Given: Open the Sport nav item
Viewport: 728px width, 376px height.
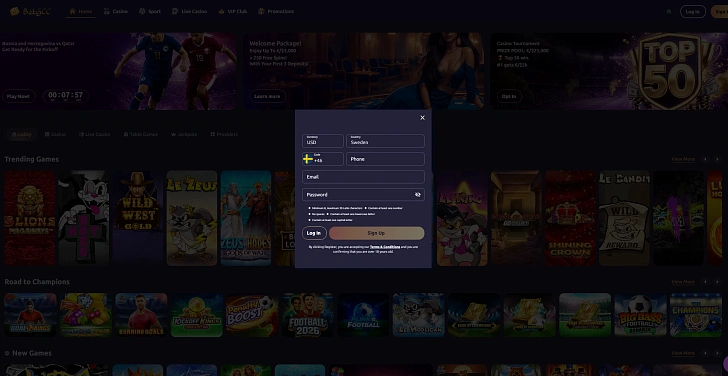Looking at the screenshot, I should pyautogui.click(x=150, y=11).
